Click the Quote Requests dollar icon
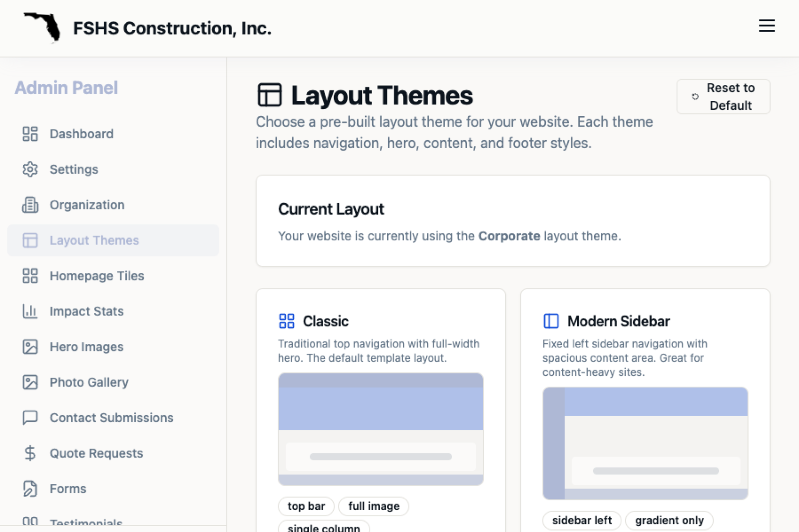The height and width of the screenshot is (532, 799). click(x=30, y=453)
